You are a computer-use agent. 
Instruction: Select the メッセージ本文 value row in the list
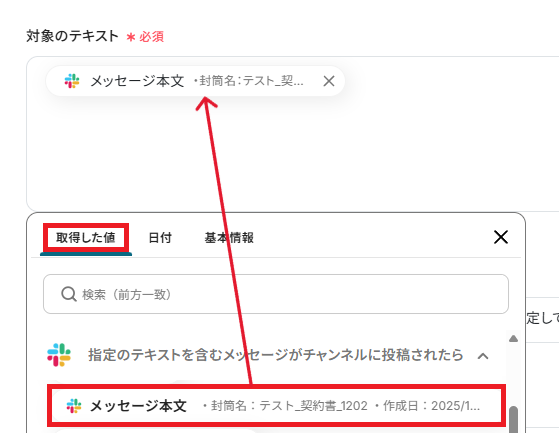pos(277,406)
